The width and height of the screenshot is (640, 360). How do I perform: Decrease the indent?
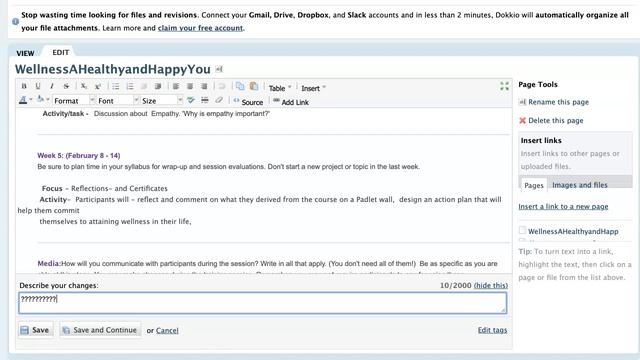point(144,86)
